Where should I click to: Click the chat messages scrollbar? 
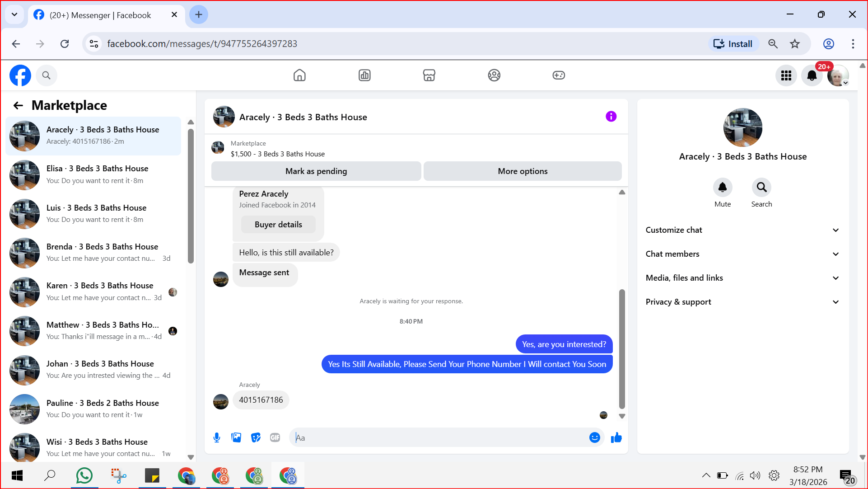click(x=622, y=348)
